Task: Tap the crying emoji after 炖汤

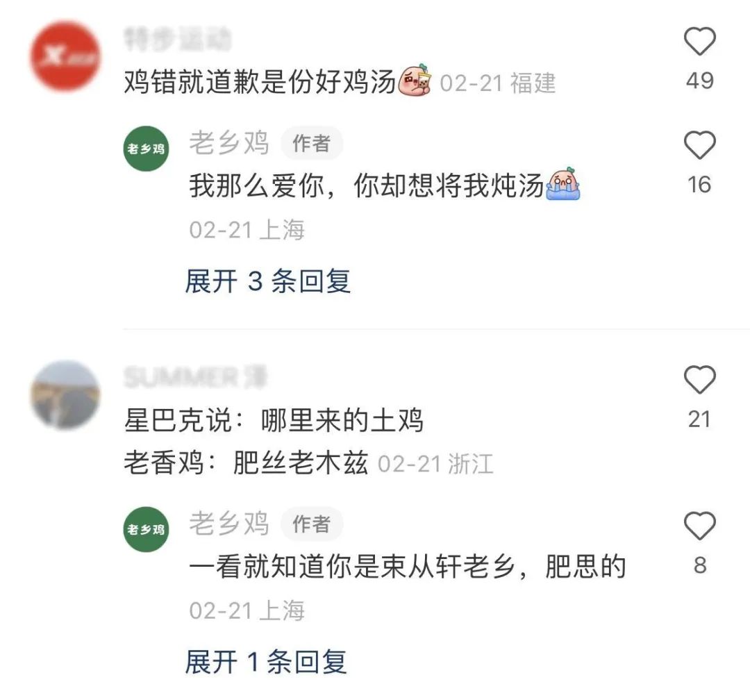Action: click(x=563, y=184)
